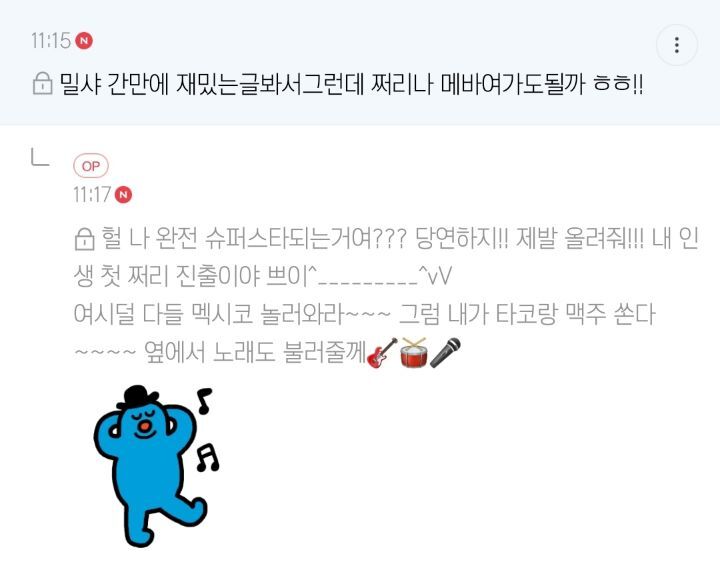Click the reply arrow indent icon
The width and height of the screenshot is (720, 578).
click(40, 157)
